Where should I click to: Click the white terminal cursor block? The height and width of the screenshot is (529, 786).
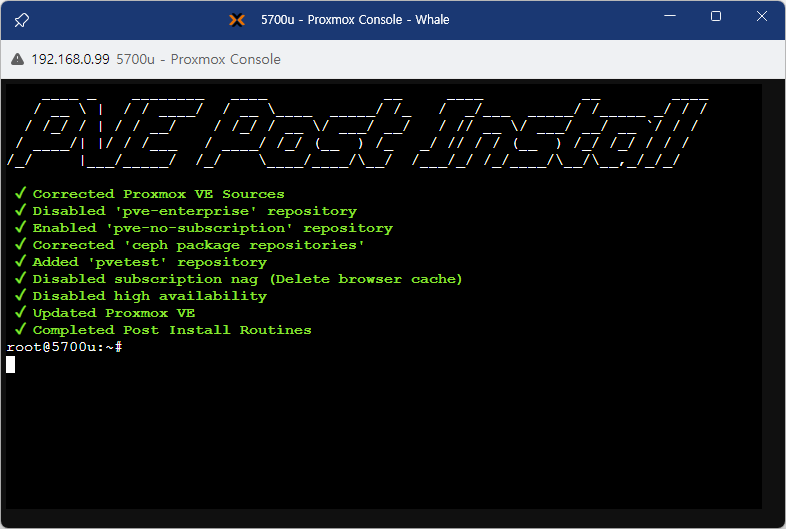coord(11,364)
